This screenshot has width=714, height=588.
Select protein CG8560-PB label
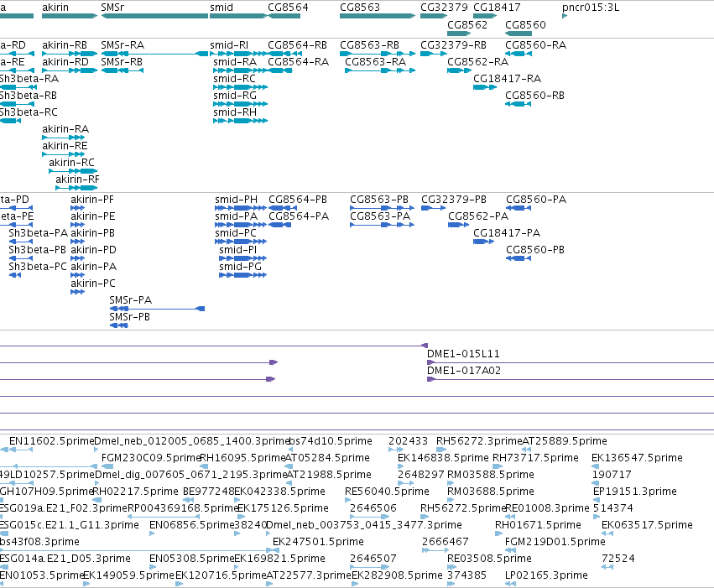[x=535, y=250]
